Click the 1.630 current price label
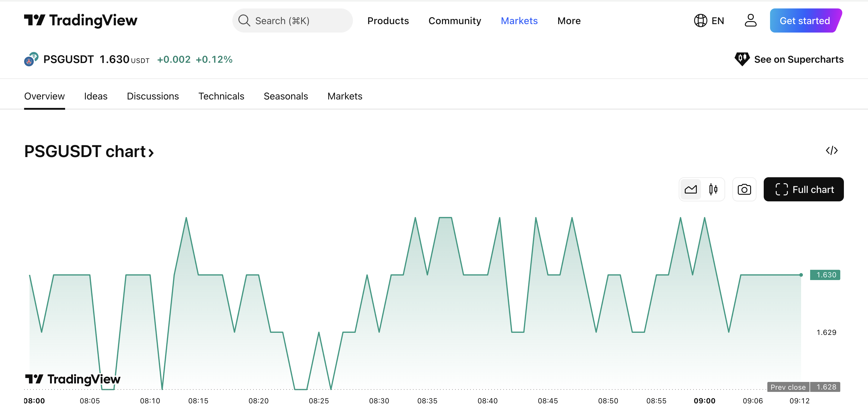Screen dimensions: 868x416 [x=825, y=275]
